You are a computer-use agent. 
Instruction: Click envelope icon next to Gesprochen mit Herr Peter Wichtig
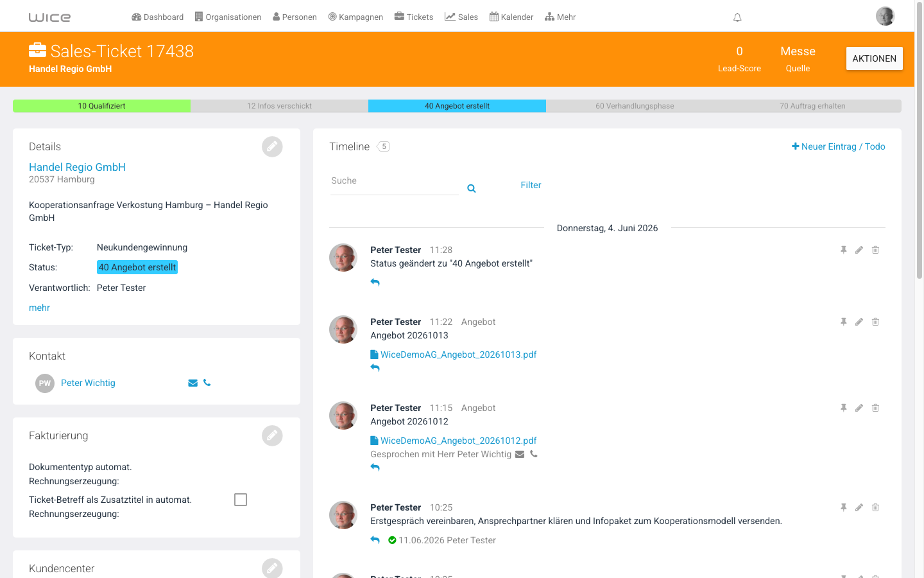coord(520,454)
